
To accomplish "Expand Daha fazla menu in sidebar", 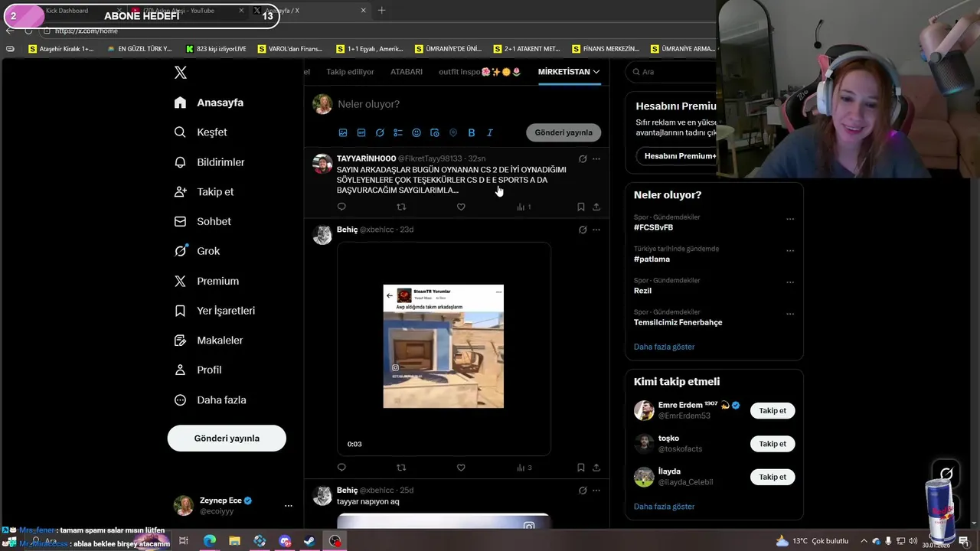I will (x=210, y=399).
